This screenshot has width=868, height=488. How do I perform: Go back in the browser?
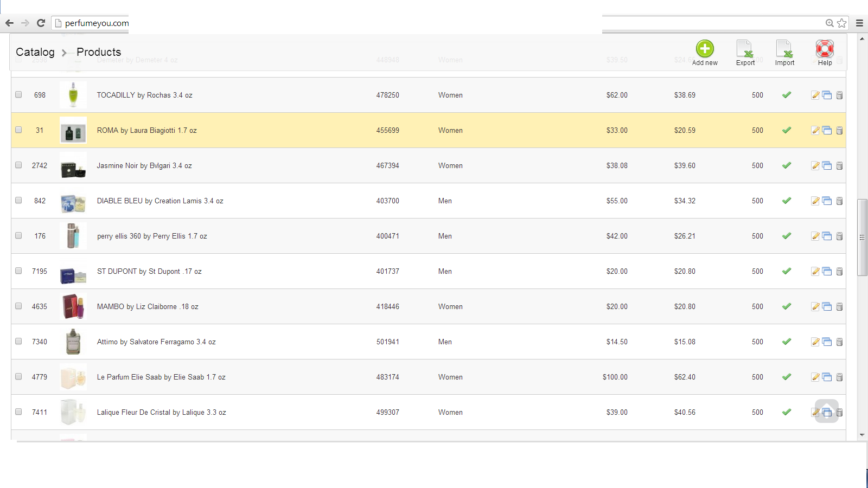[9, 23]
